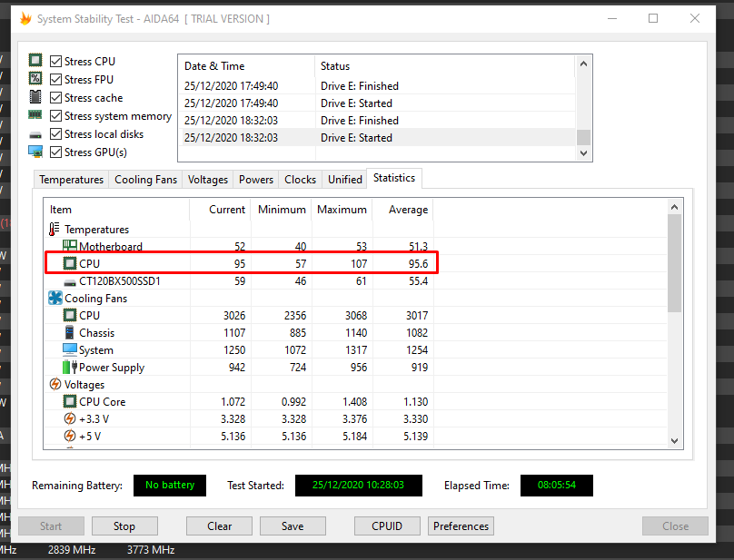Click the Maximum column header
This screenshot has height=560, width=734.
[x=342, y=210]
